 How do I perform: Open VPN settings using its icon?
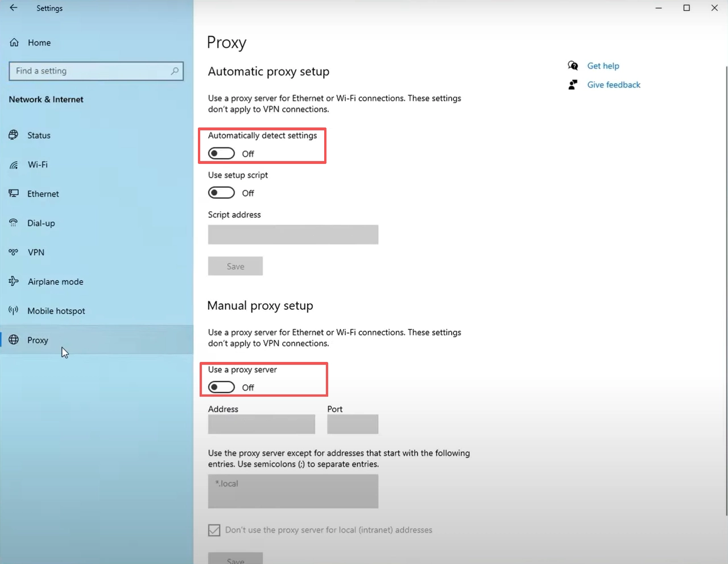tap(13, 252)
